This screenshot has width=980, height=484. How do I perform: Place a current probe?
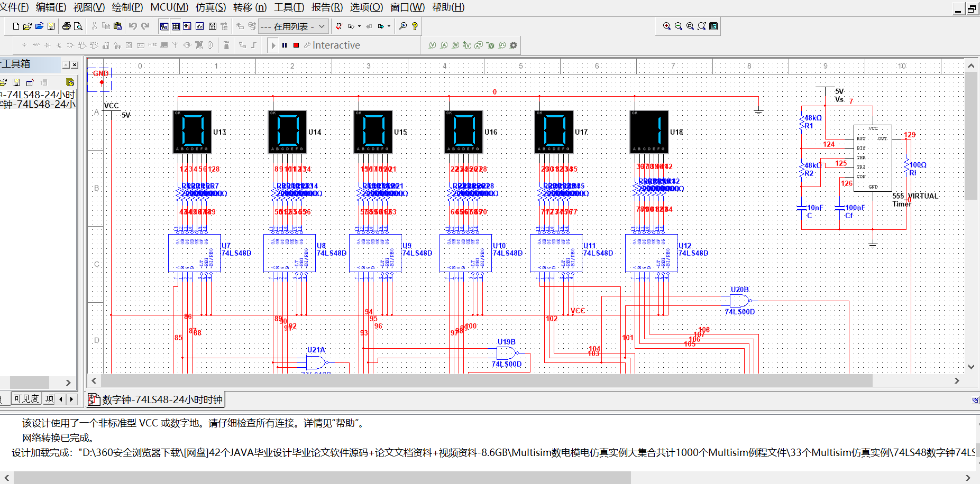coord(444,45)
